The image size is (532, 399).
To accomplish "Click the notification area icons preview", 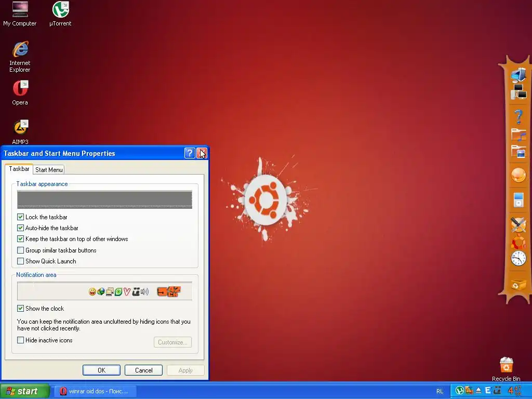I will (104, 291).
